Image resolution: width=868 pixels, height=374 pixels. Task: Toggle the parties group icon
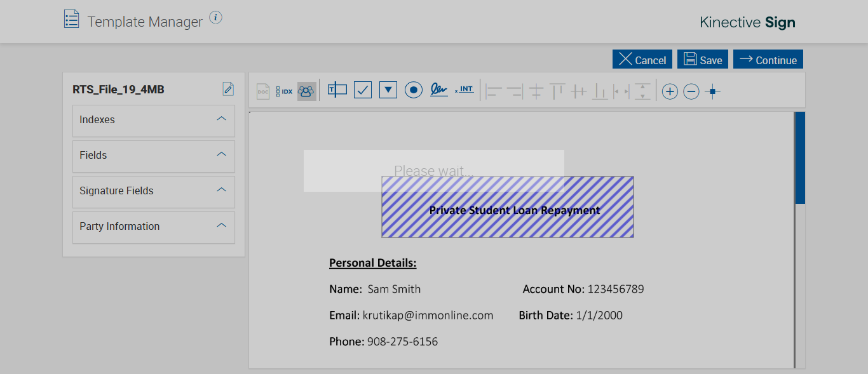point(306,91)
